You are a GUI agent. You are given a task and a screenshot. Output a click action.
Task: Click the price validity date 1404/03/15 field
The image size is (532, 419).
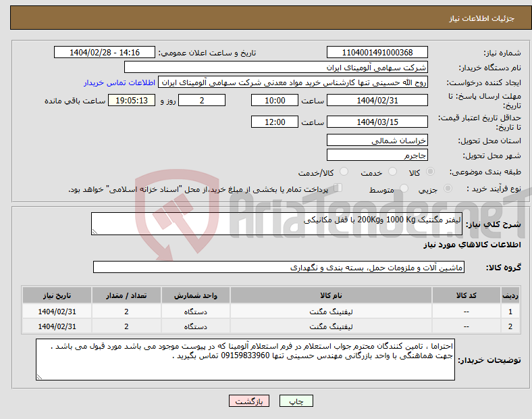click(377, 122)
